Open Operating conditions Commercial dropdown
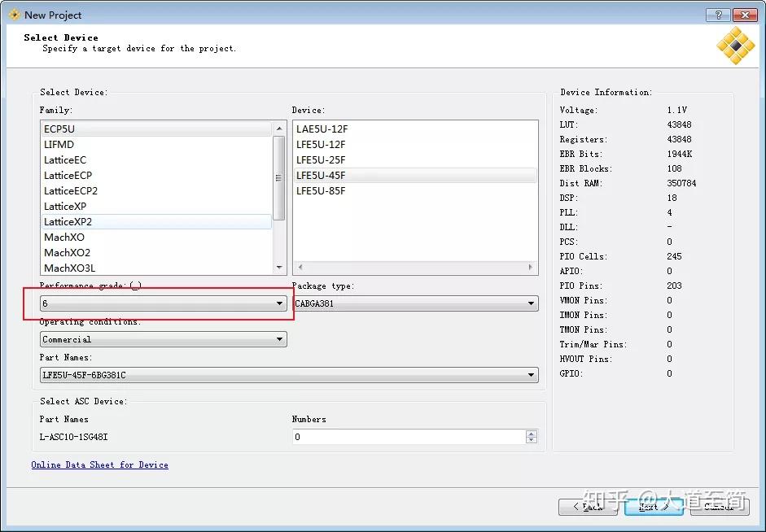Image resolution: width=766 pixels, height=532 pixels. coord(163,339)
